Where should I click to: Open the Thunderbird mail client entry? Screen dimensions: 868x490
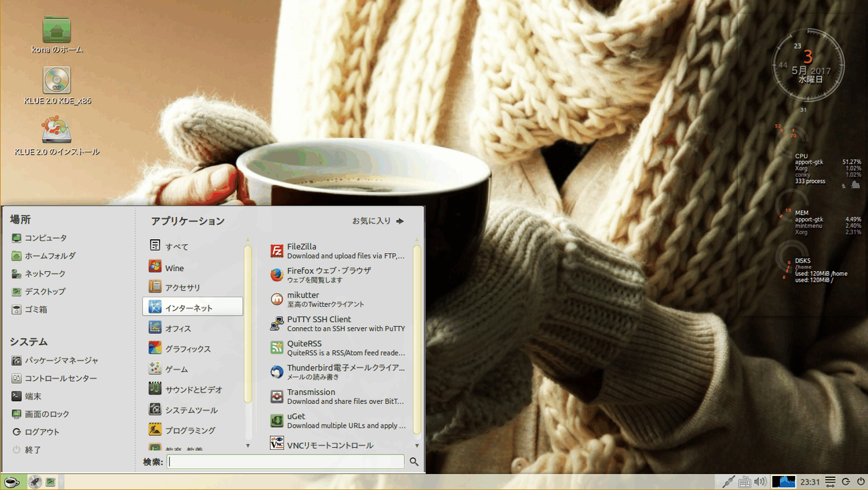pyautogui.click(x=338, y=372)
